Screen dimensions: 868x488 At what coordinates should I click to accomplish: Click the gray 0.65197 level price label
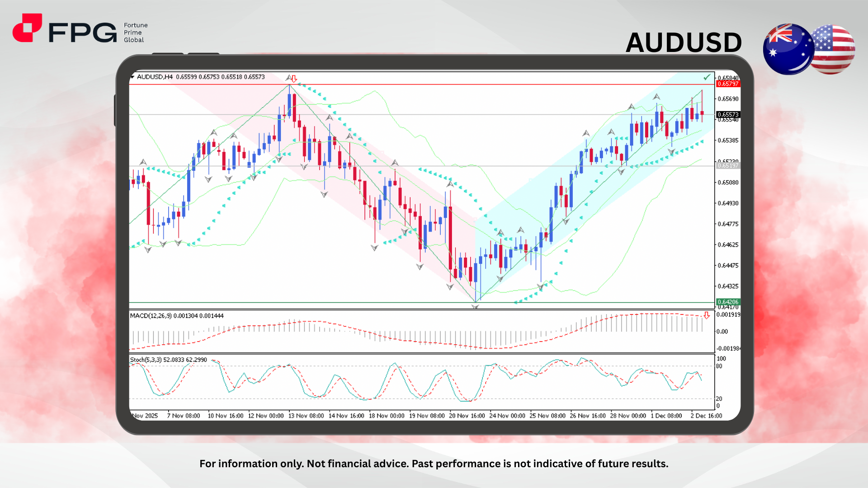click(x=728, y=166)
